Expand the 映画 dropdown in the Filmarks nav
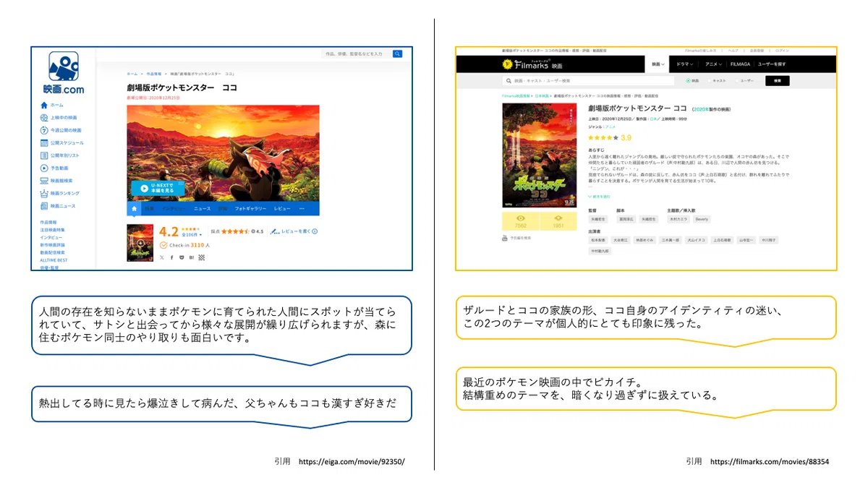Image resolution: width=868 pixels, height=488 pixels. [x=658, y=64]
